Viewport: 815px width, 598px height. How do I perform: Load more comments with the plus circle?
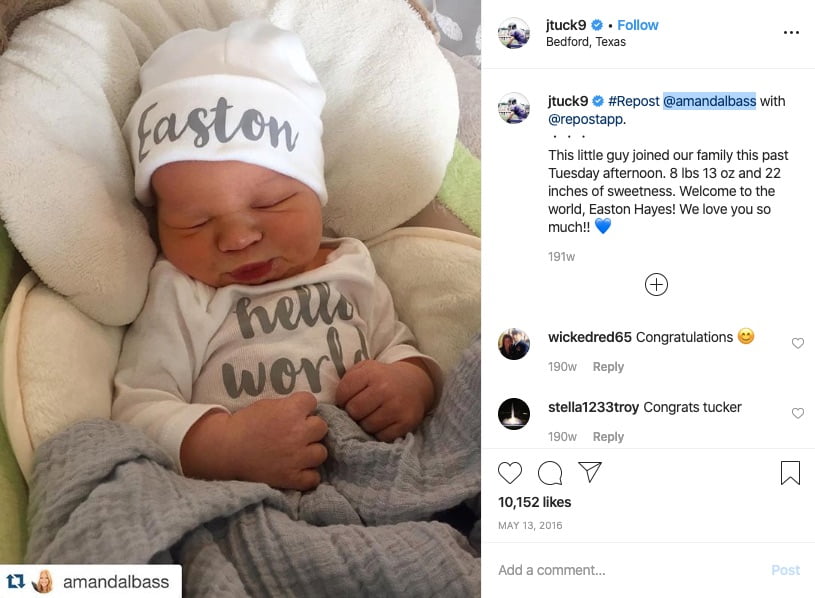(x=656, y=285)
